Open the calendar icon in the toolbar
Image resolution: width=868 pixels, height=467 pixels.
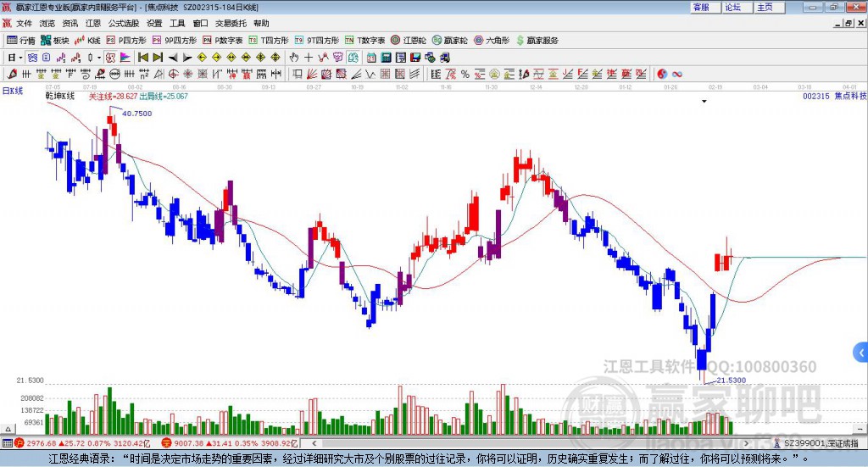click(371, 58)
